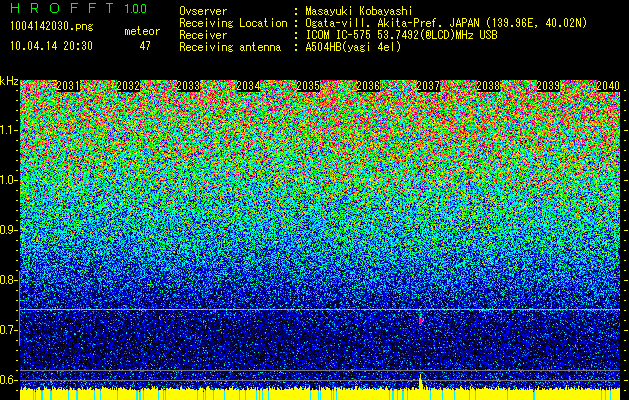Click the 2032 time marker
Screen dimensions: 629x400
pos(128,86)
